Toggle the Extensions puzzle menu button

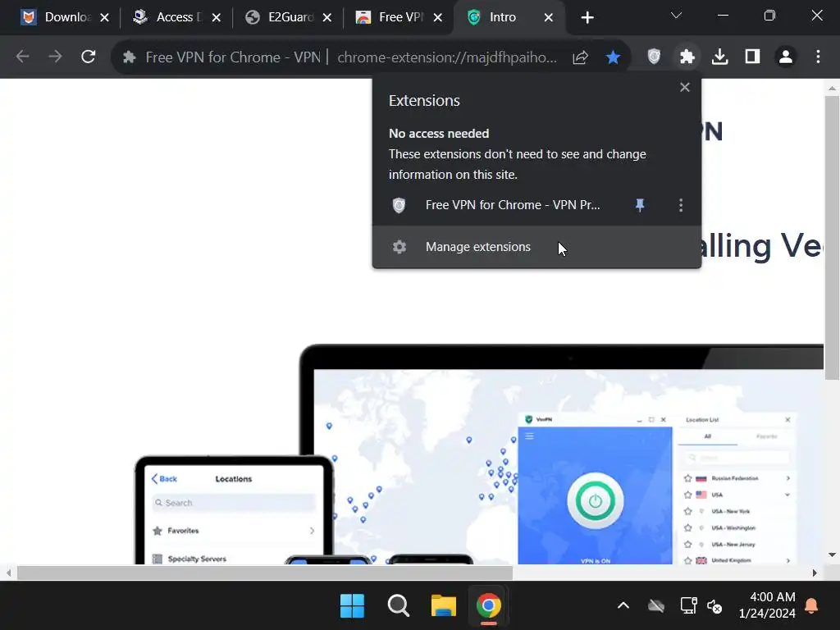[x=687, y=57]
